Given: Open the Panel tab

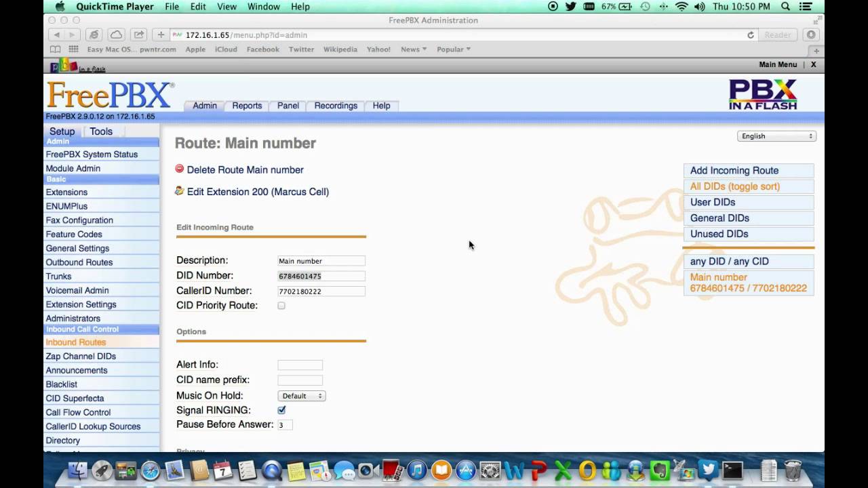Looking at the screenshot, I should 288,106.
